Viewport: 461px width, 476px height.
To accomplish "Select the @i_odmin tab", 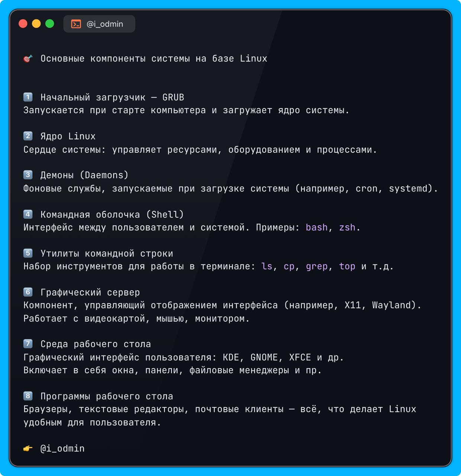I will [x=99, y=24].
